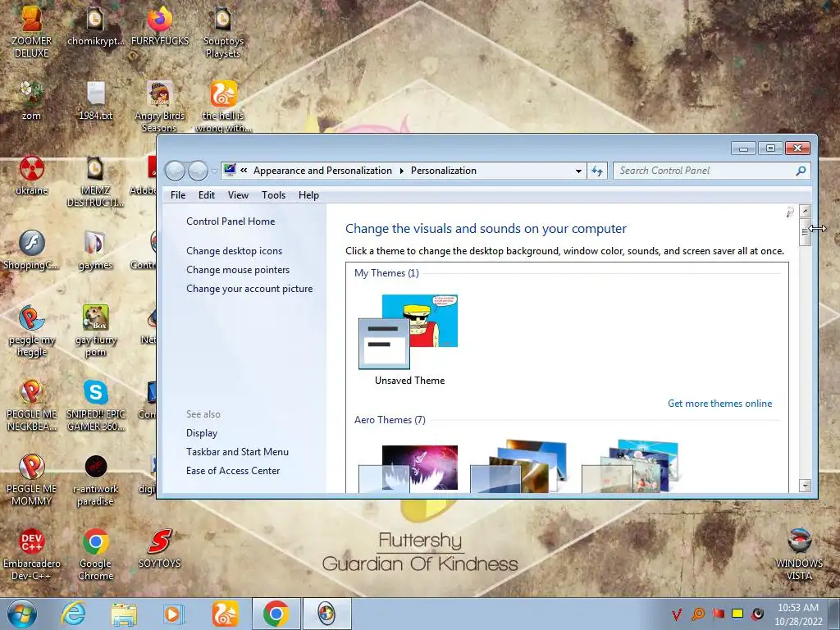This screenshot has width=840, height=630.
Task: Expand hidden breadcrumb chevron in address bar
Action: [x=244, y=171]
